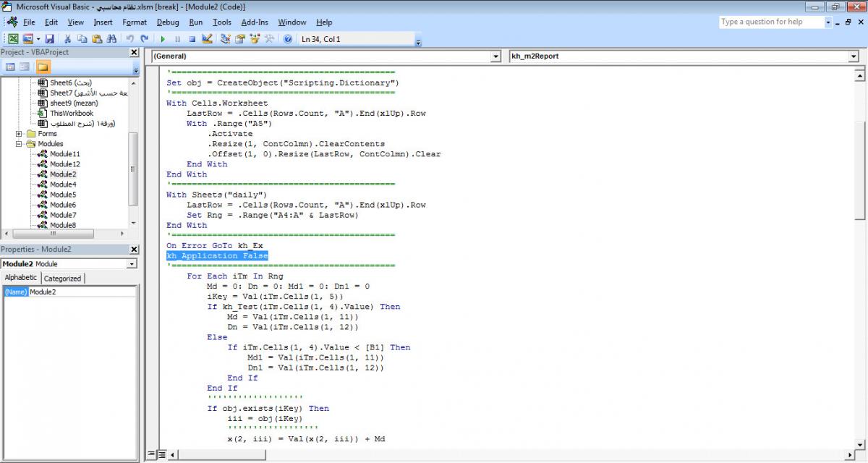868x463 pixels.
Task: Redo the last undone edit
Action: tap(145, 39)
